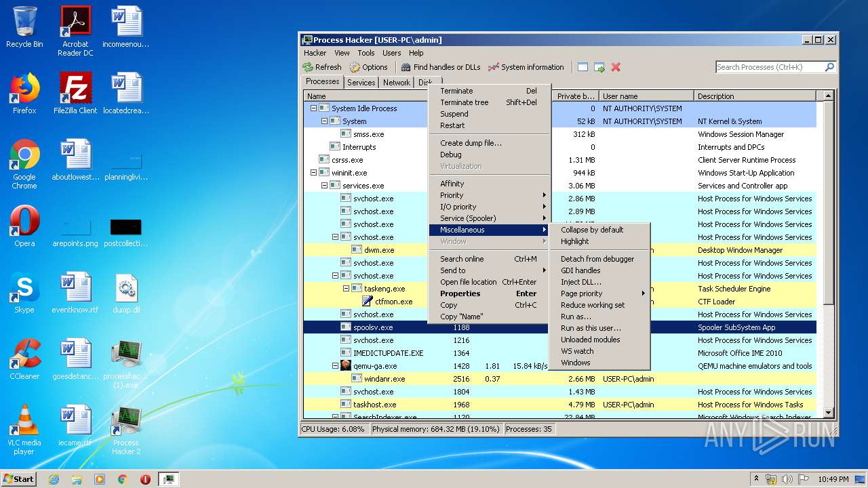Select Collapse by default option

599,230
